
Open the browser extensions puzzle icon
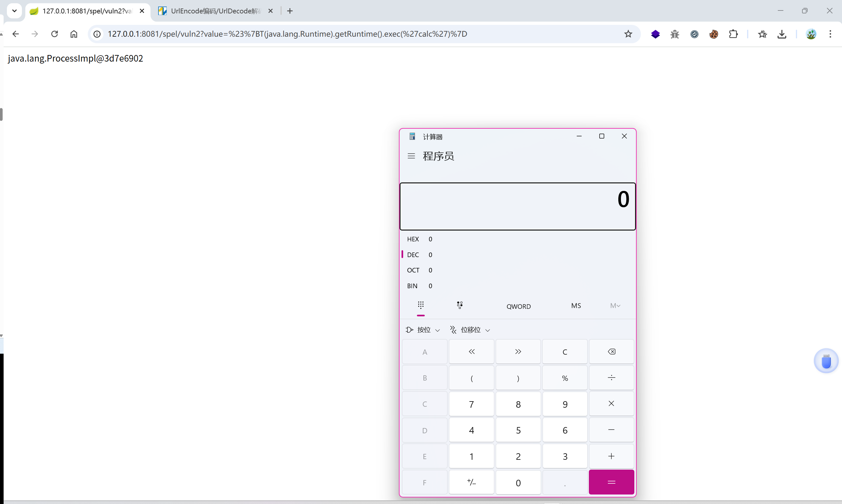(x=733, y=34)
